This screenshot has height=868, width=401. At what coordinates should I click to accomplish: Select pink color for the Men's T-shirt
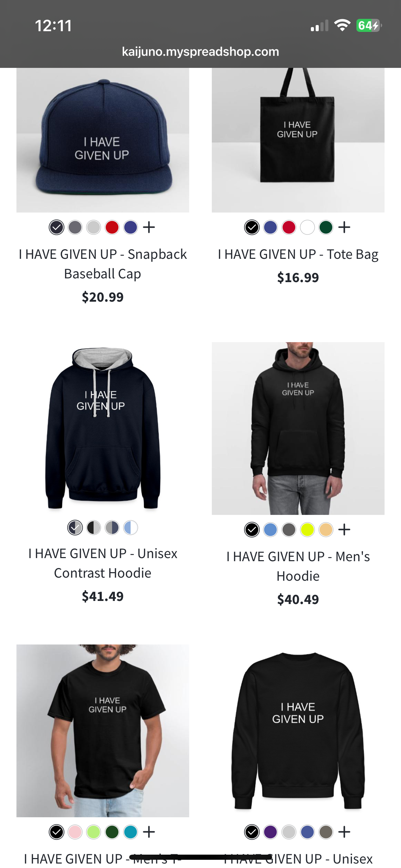[75, 832]
